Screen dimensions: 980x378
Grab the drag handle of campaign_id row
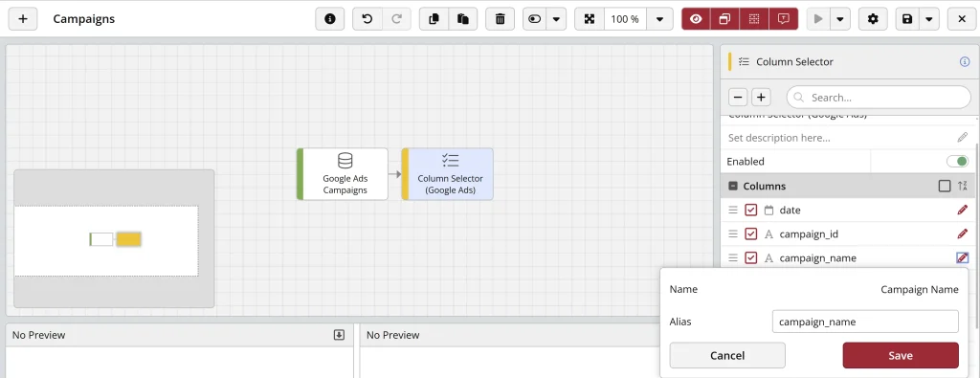[733, 233]
